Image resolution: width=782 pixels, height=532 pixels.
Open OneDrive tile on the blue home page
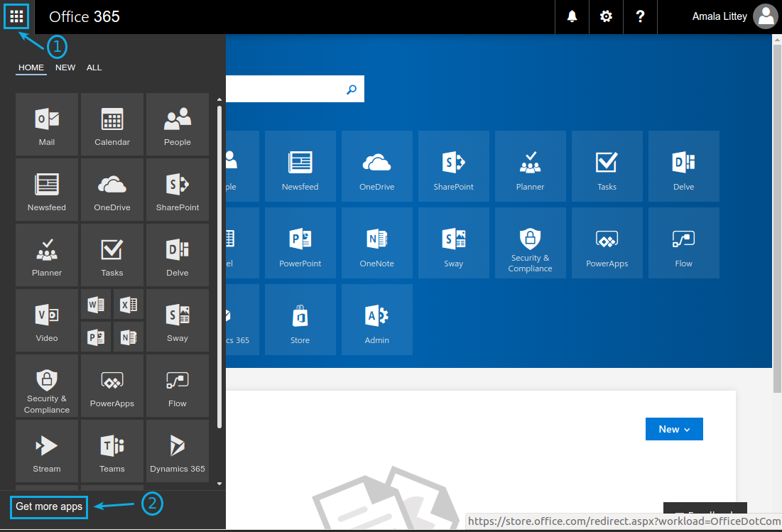[x=377, y=166]
